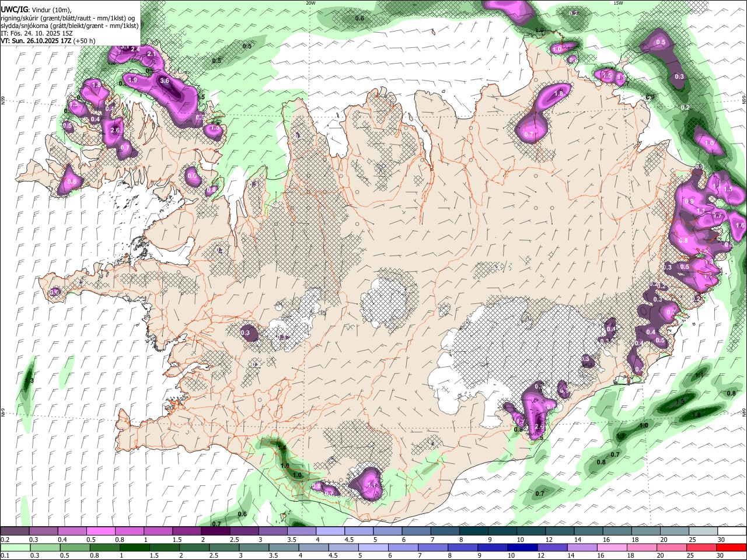Click the 20W longitude label
The height and width of the screenshot is (560, 747).
[310, 3]
